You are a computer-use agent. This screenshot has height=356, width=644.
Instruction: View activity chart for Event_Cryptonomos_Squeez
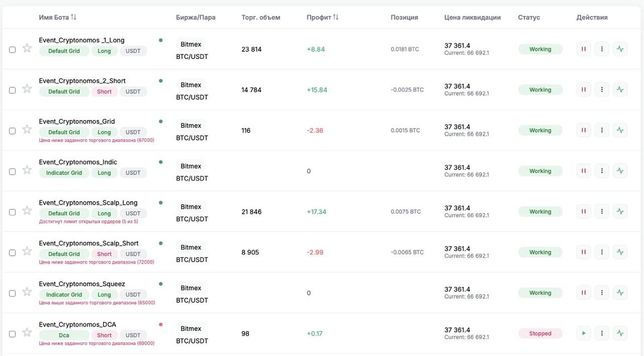pyautogui.click(x=620, y=293)
